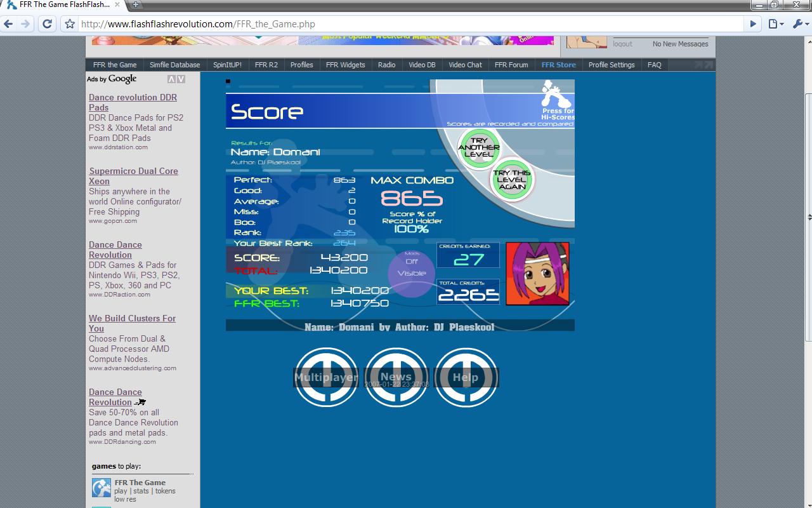Open the Dance revolution DDR Pads ad link
This screenshot has height=508, width=812.
coord(133,102)
